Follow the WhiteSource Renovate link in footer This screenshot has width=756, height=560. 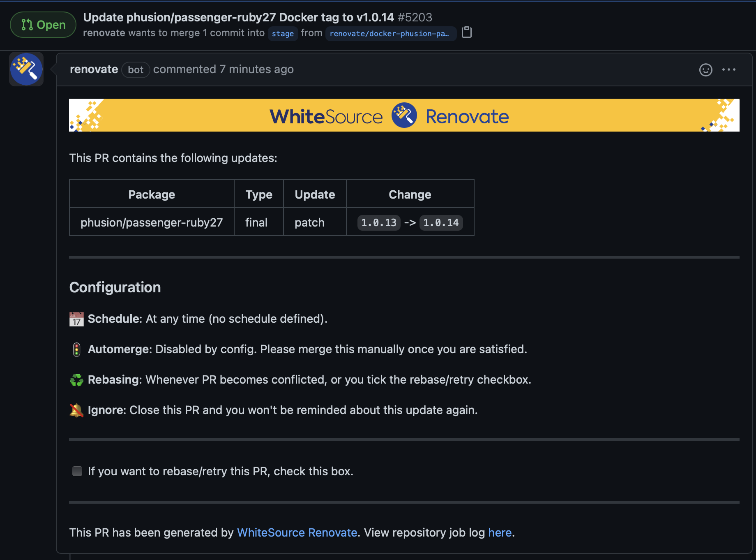pyautogui.click(x=297, y=532)
